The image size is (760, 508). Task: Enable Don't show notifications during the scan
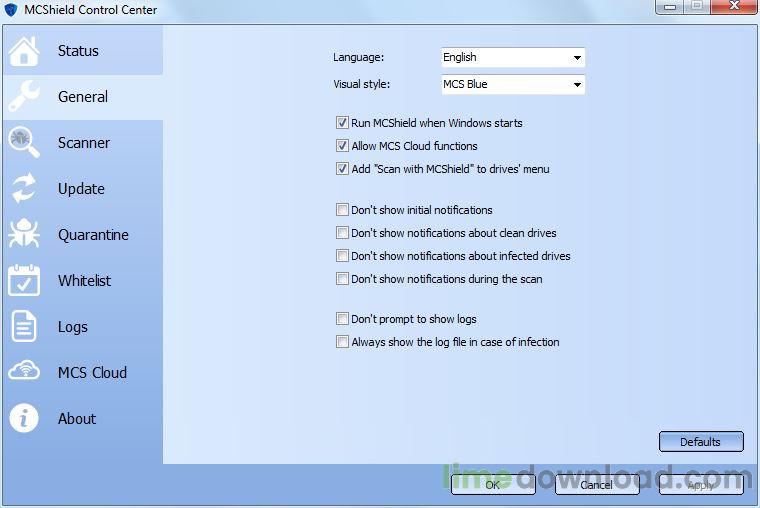coord(342,279)
